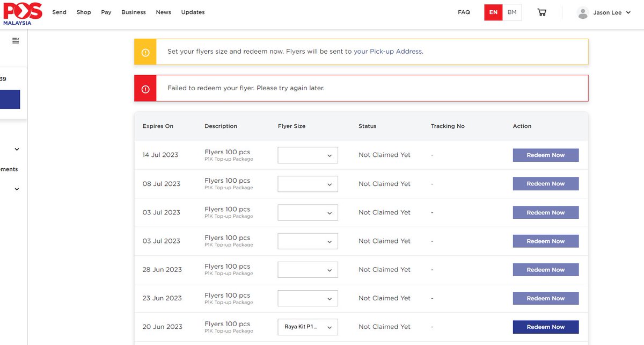The width and height of the screenshot is (644, 345).
Task: Open the Send menu
Action: click(59, 12)
